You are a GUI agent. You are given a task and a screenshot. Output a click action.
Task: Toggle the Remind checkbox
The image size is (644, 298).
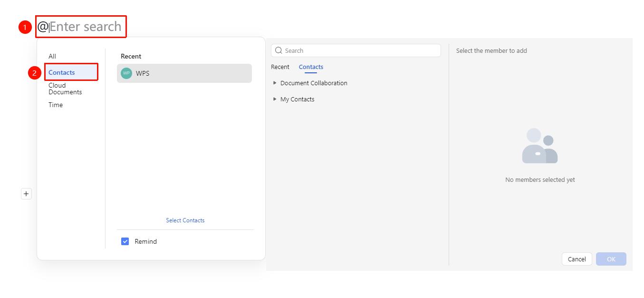click(x=125, y=241)
